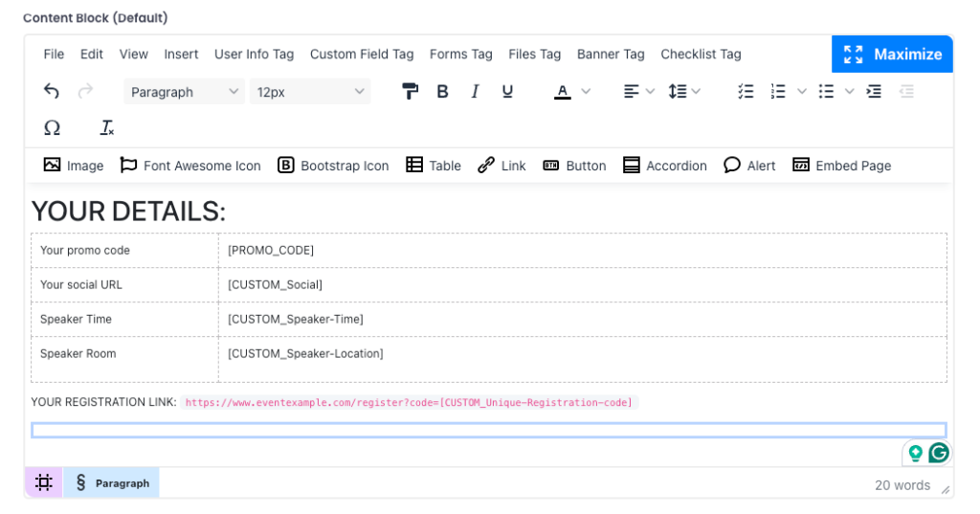Insert a Bootstrap Icon
This screenshot has height=514, width=980.
pos(333,166)
